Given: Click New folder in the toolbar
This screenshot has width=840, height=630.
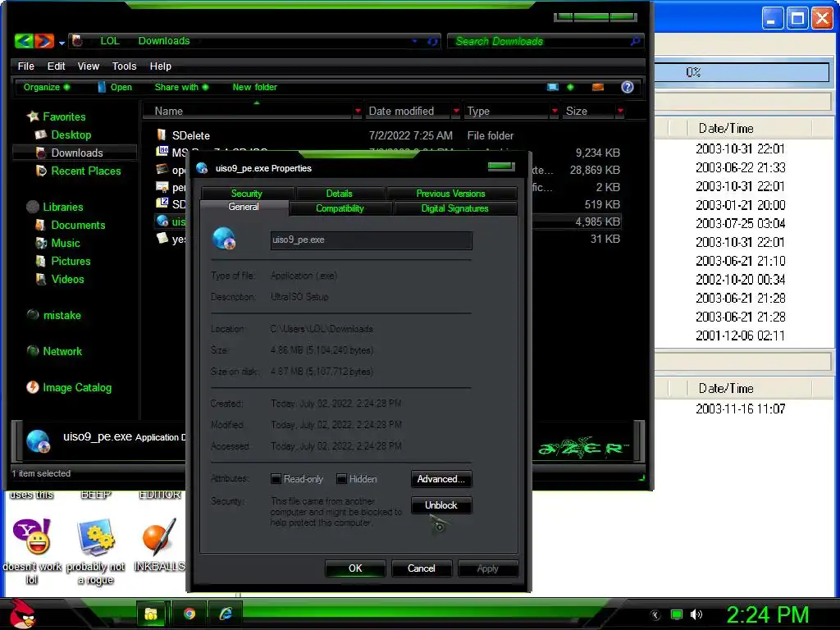Looking at the screenshot, I should point(254,87).
